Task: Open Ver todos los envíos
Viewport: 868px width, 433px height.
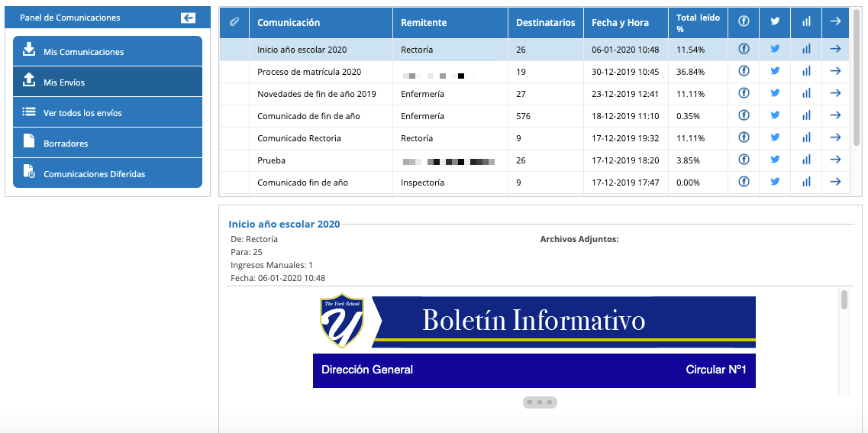Action: 108,112
